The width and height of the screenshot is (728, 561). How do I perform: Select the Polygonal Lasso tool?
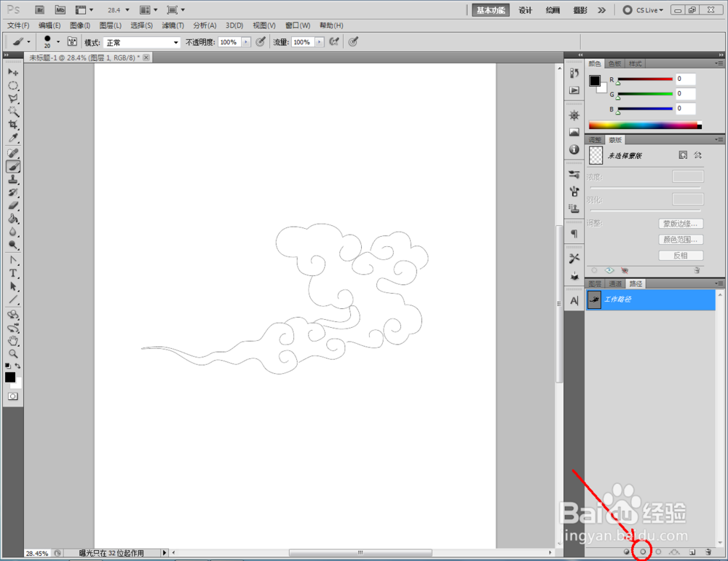13,98
